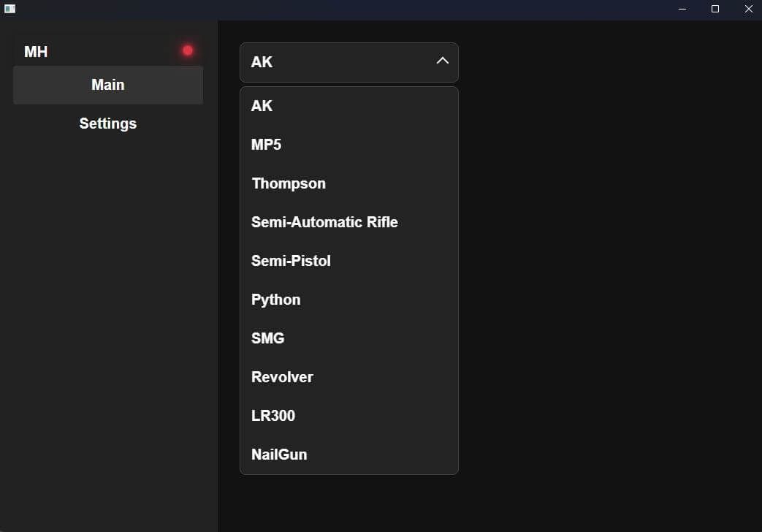The image size is (762, 532).
Task: Click the red status indicator dot
Action: pyautogui.click(x=188, y=50)
